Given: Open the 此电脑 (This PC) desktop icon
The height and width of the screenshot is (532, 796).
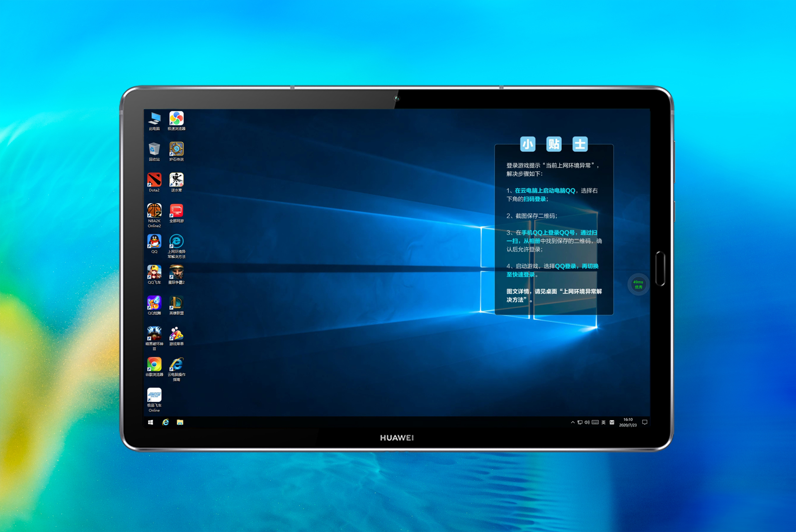Looking at the screenshot, I should click(154, 121).
